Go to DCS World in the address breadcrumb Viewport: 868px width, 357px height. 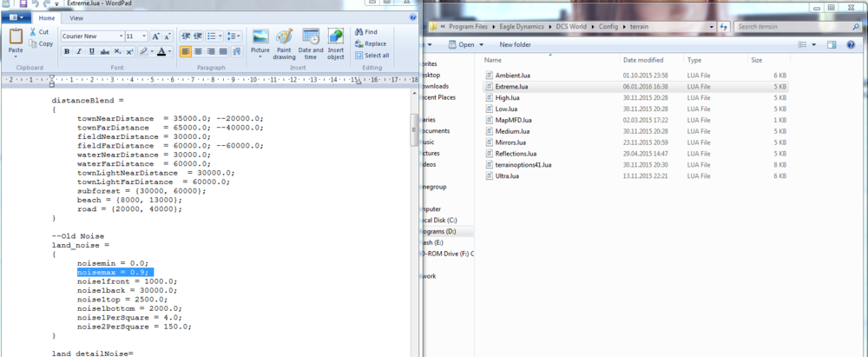coord(571,27)
